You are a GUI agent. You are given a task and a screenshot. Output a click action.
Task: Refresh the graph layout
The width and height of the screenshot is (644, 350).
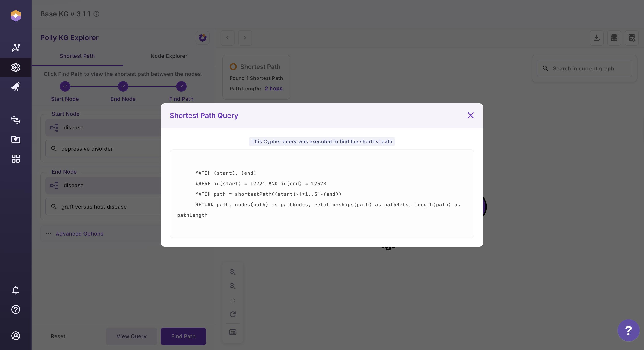point(232,314)
